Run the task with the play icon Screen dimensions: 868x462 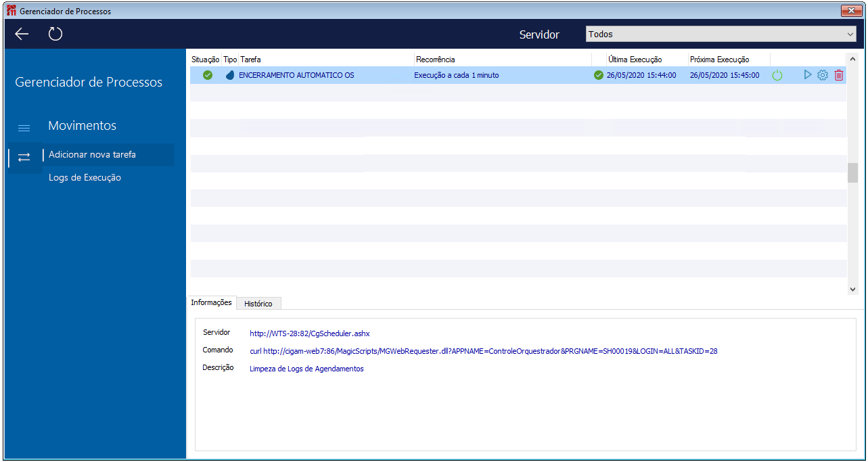click(x=807, y=75)
